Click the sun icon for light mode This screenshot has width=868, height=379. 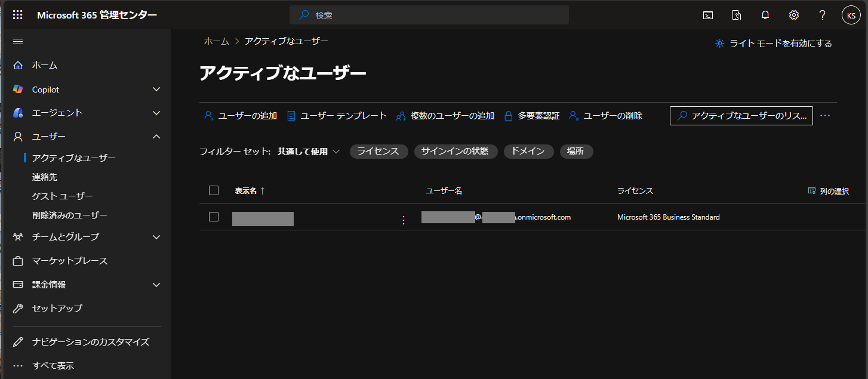point(719,44)
